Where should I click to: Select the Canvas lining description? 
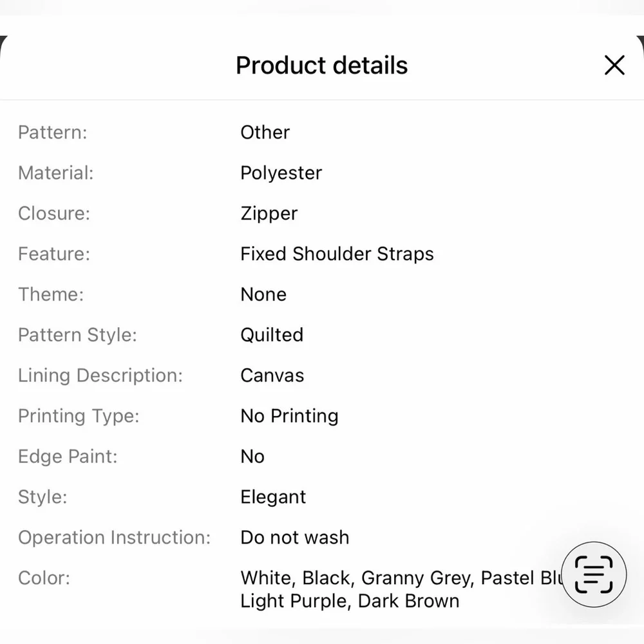tap(272, 375)
